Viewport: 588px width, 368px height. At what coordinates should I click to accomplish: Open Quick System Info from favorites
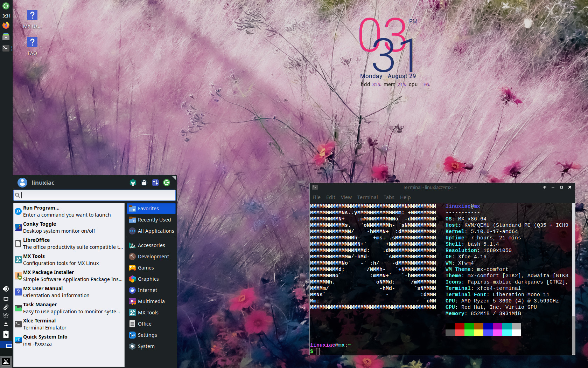pos(69,340)
